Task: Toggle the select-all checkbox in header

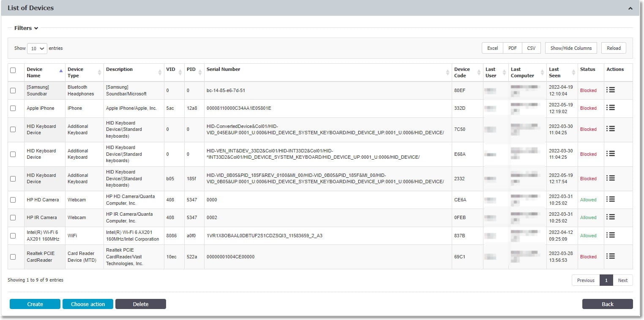Action: tap(13, 71)
